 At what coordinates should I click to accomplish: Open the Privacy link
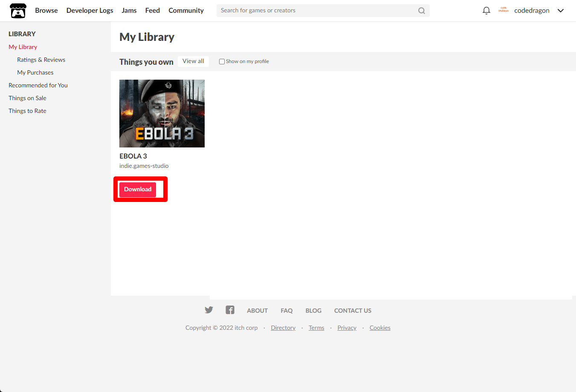(x=347, y=328)
